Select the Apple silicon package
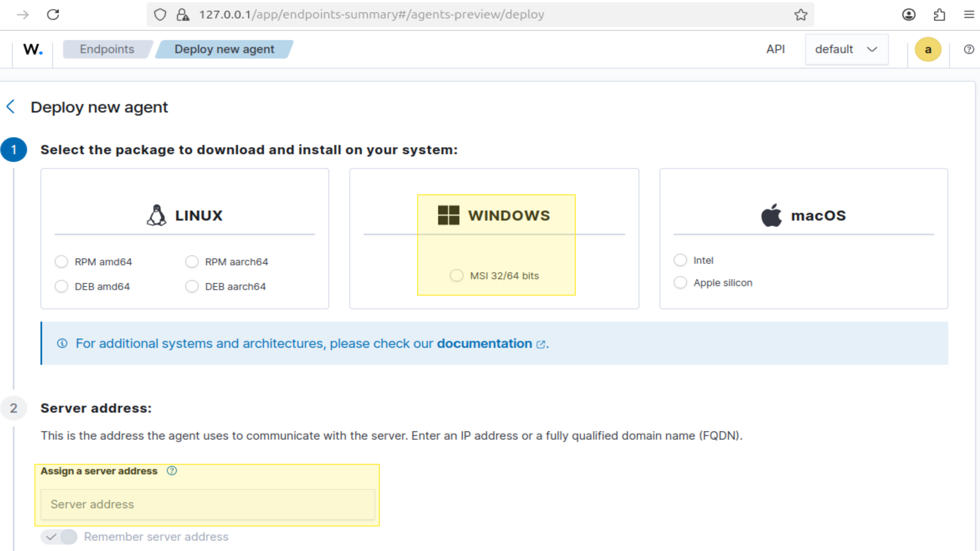This screenshot has height=551, width=980. (680, 283)
